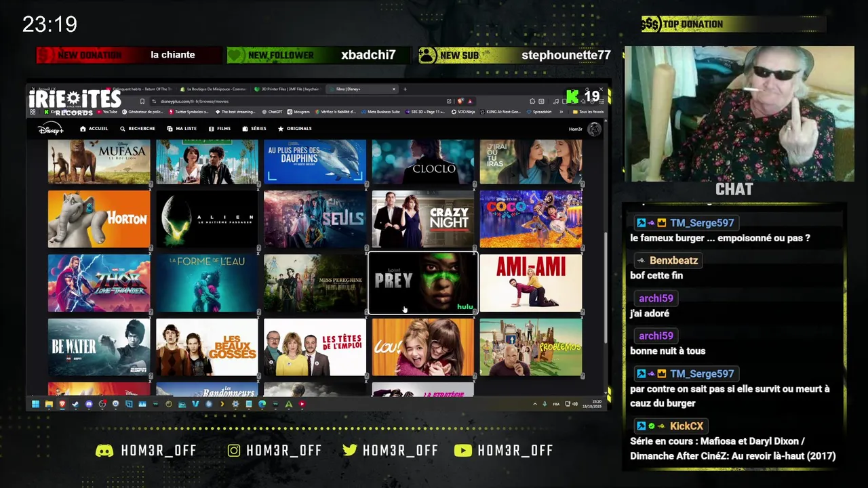Screen dimensions: 868x488
Task: Click Benxbeatz username in chat
Action: tap(673, 260)
